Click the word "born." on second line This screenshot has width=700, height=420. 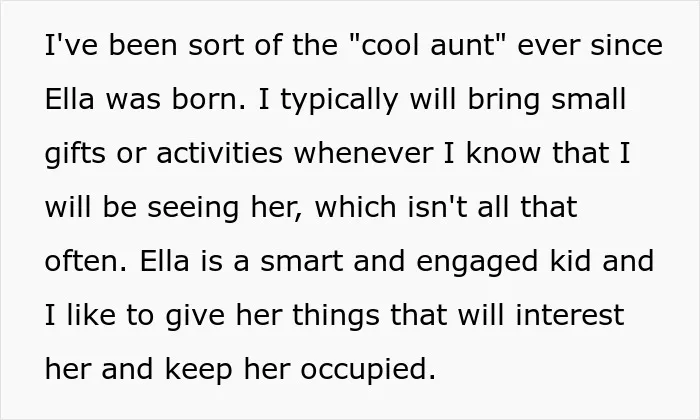pyautogui.click(x=209, y=99)
